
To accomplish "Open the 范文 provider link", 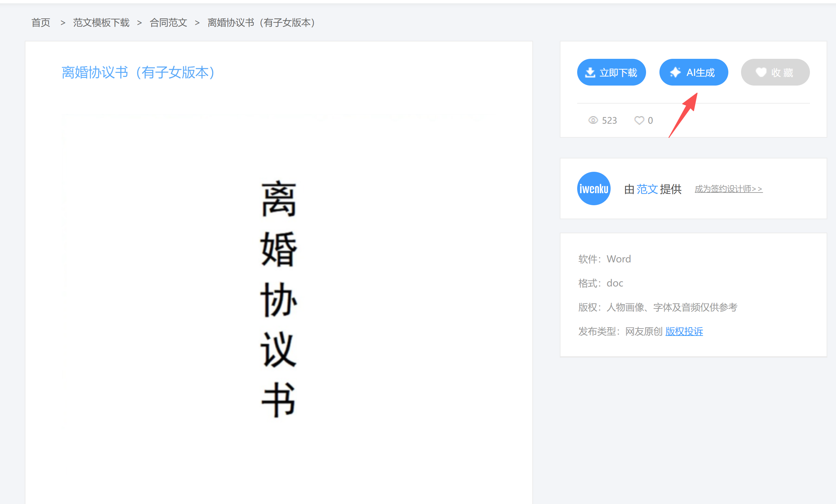I will (x=647, y=189).
